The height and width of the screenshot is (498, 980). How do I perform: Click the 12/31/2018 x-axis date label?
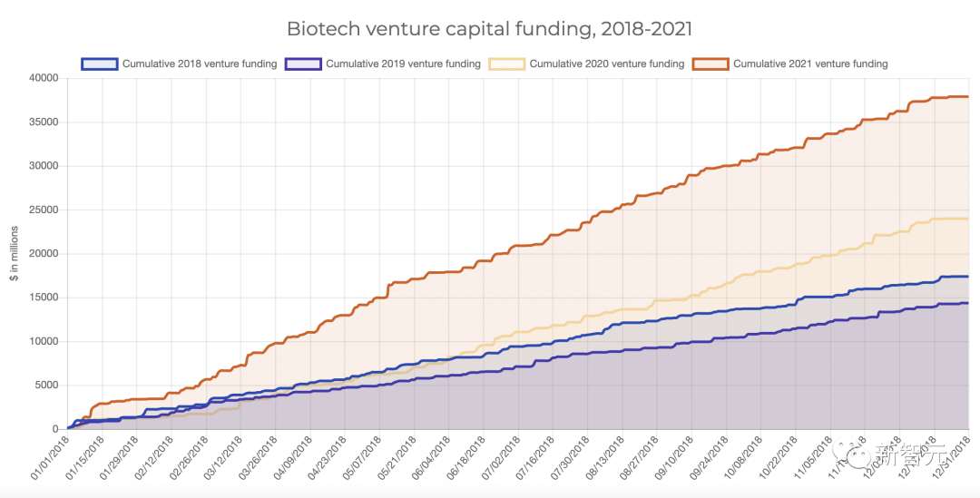coord(955,457)
